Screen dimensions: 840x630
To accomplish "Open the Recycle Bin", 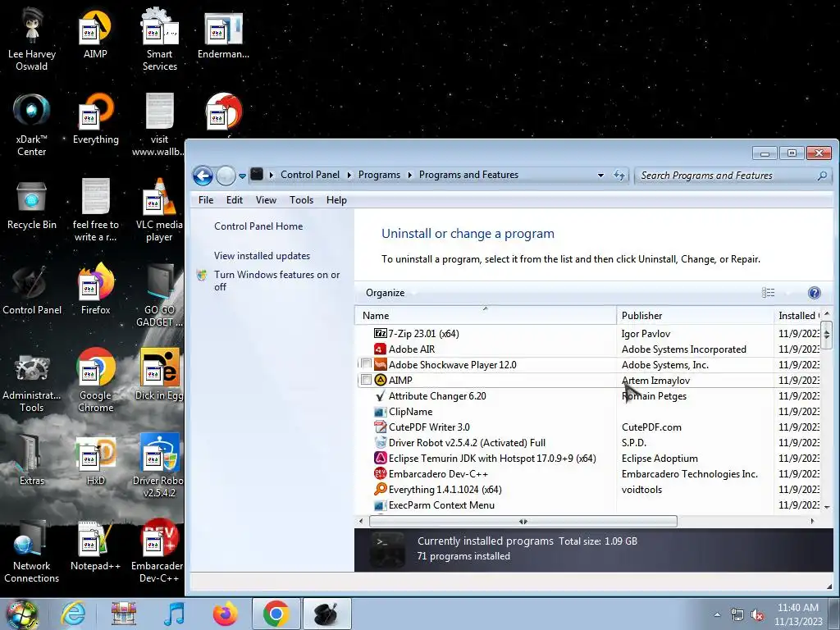I will click(x=32, y=204).
